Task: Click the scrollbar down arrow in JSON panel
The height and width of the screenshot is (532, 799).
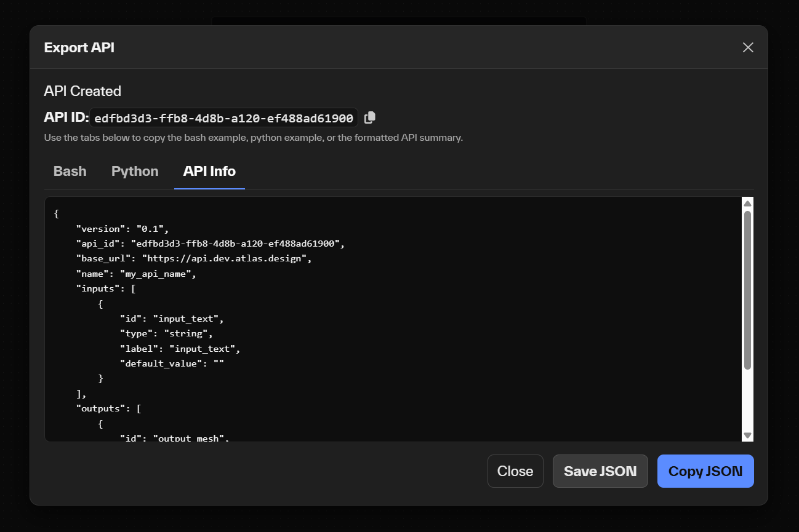Action: point(747,435)
